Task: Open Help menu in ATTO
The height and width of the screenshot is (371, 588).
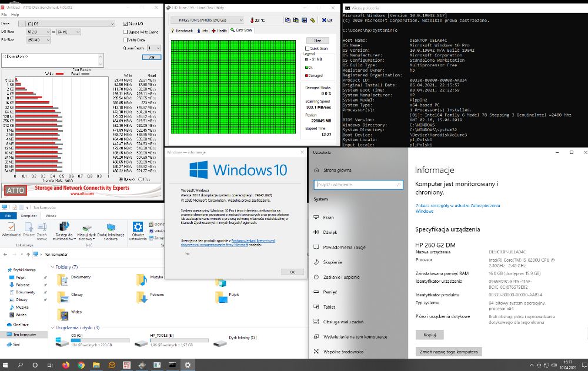Action: [15, 14]
